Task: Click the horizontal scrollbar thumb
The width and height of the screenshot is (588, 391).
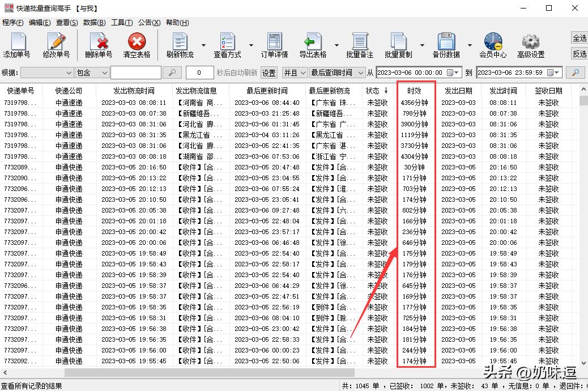Action: (x=209, y=373)
